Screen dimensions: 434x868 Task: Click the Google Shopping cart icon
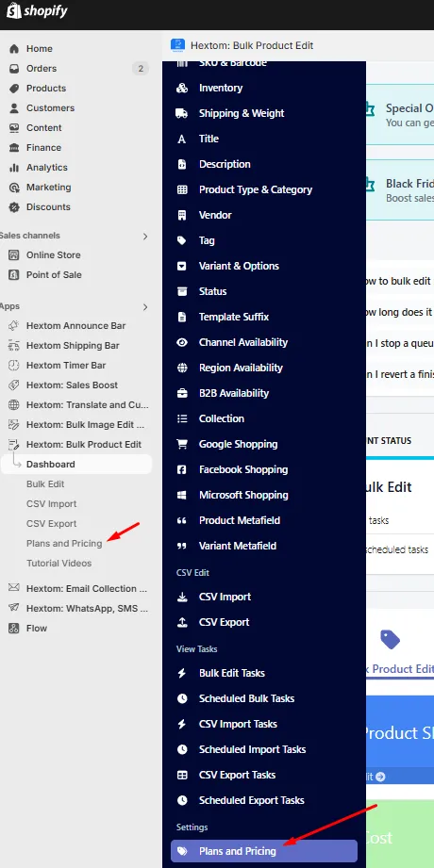[x=182, y=445]
